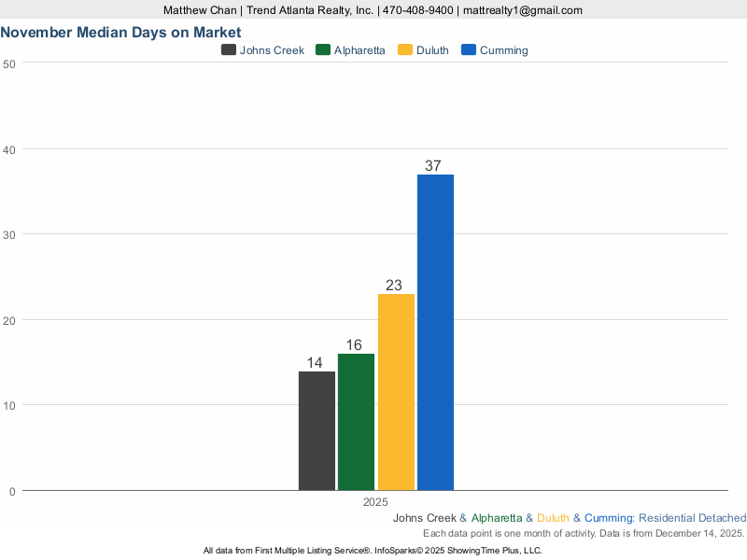Click the blue Cumming legend swatch
This screenshot has height=560, width=747.
pos(469,50)
